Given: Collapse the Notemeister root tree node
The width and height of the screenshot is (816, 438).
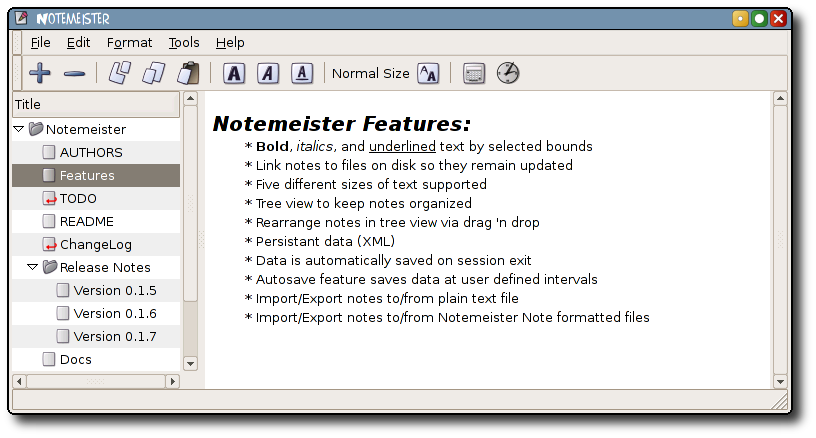Looking at the screenshot, I should click(19, 129).
